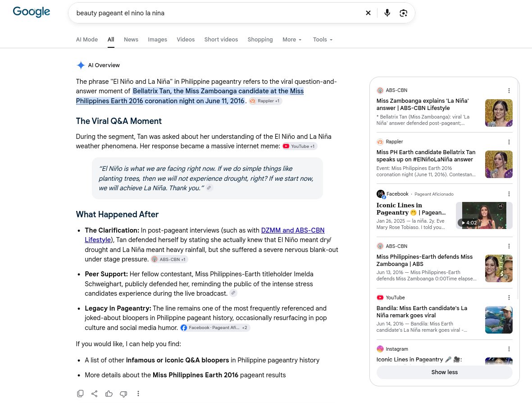This screenshot has height=403, width=532.
Task: Go to the Videos tab
Action: pyautogui.click(x=186, y=39)
